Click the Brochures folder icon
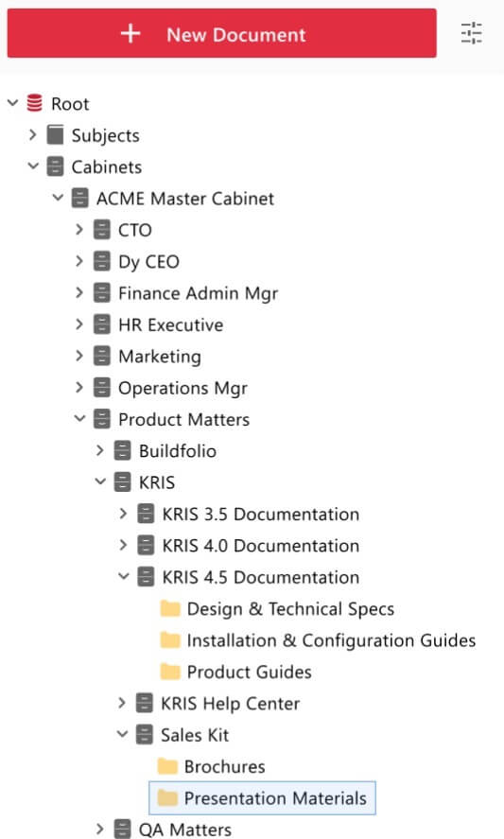 pos(167,766)
